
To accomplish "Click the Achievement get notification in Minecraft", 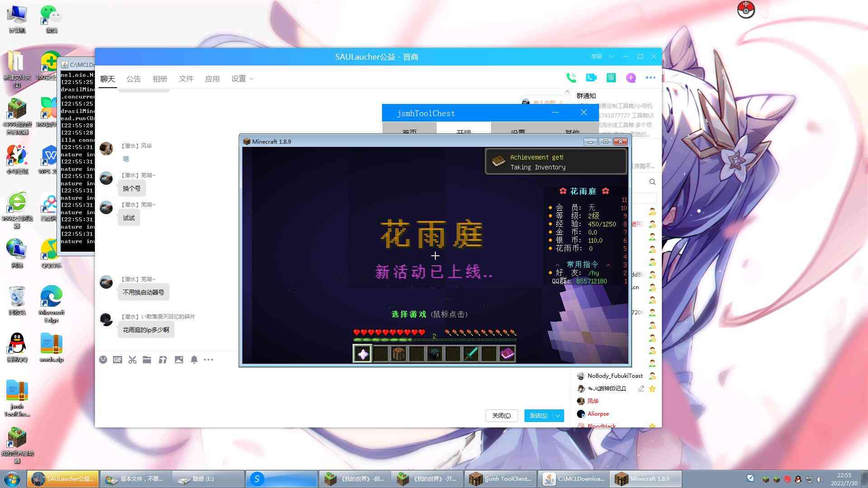I will [x=556, y=162].
